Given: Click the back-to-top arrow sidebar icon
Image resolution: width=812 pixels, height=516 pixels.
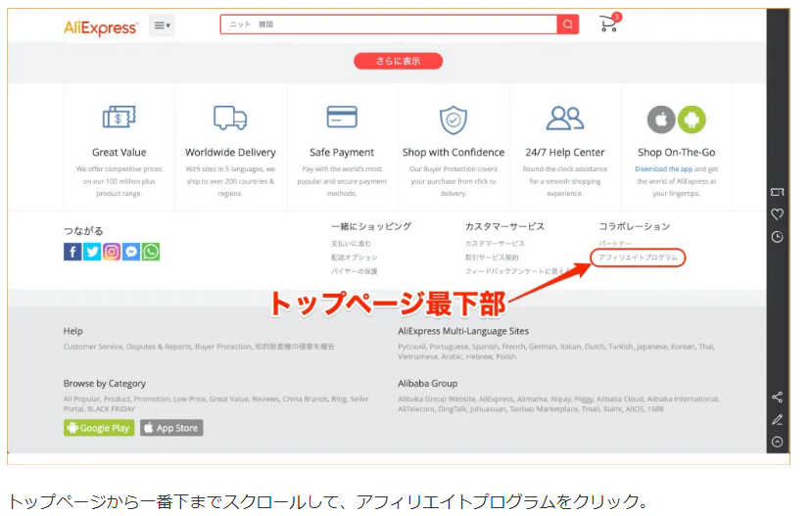Looking at the screenshot, I should (x=778, y=442).
